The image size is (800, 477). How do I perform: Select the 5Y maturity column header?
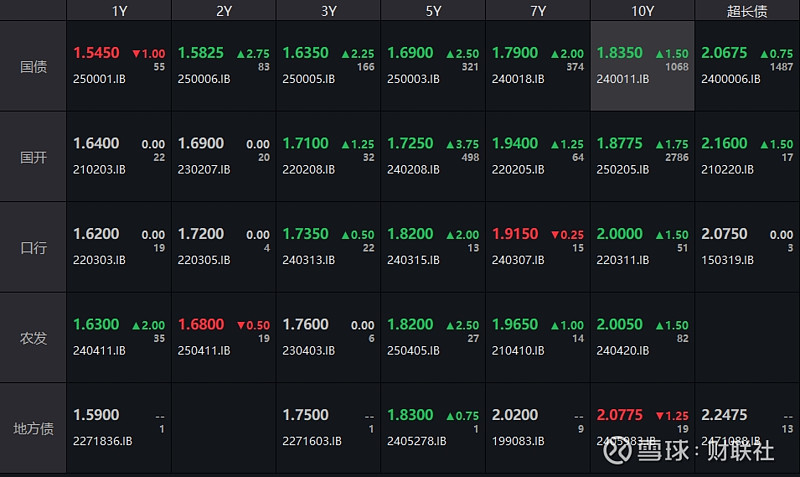pyautogui.click(x=433, y=10)
